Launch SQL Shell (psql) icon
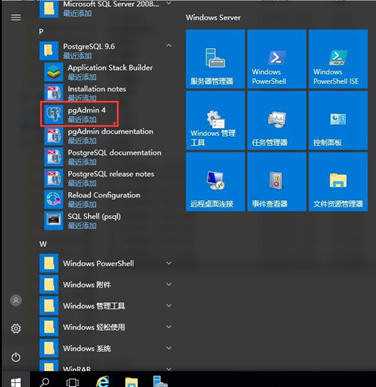 pyautogui.click(x=53, y=221)
